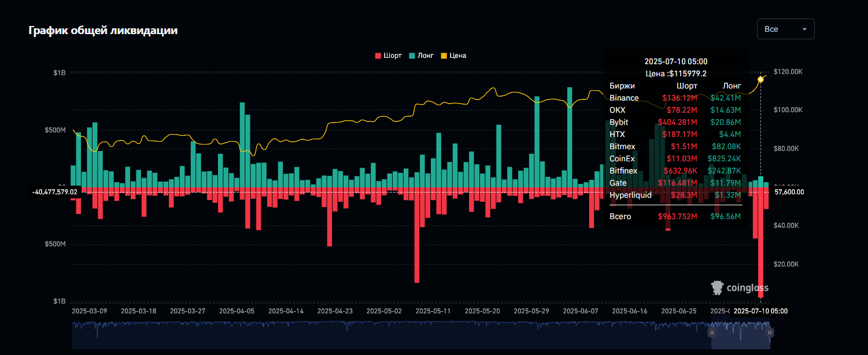This screenshot has width=868, height=355.
Task: Click Gate short value $116.481M
Action: (678, 183)
